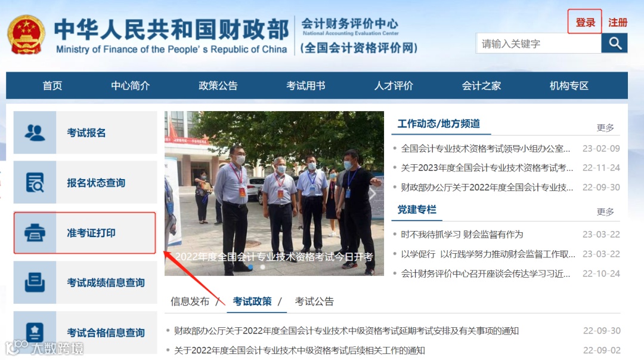
Task: Click the national emblem logo
Action: click(26, 35)
